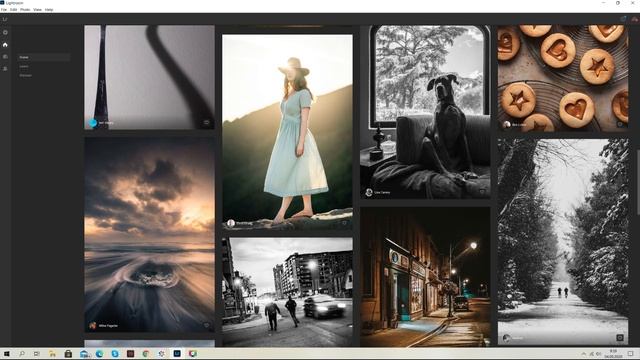This screenshot has height=360, width=640.
Task: Show hidden system tray icons
Action: [x=584, y=354]
